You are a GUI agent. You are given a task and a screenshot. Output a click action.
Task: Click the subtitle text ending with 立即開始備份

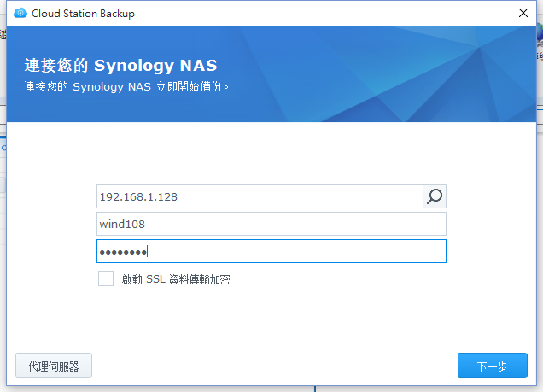pos(126,86)
